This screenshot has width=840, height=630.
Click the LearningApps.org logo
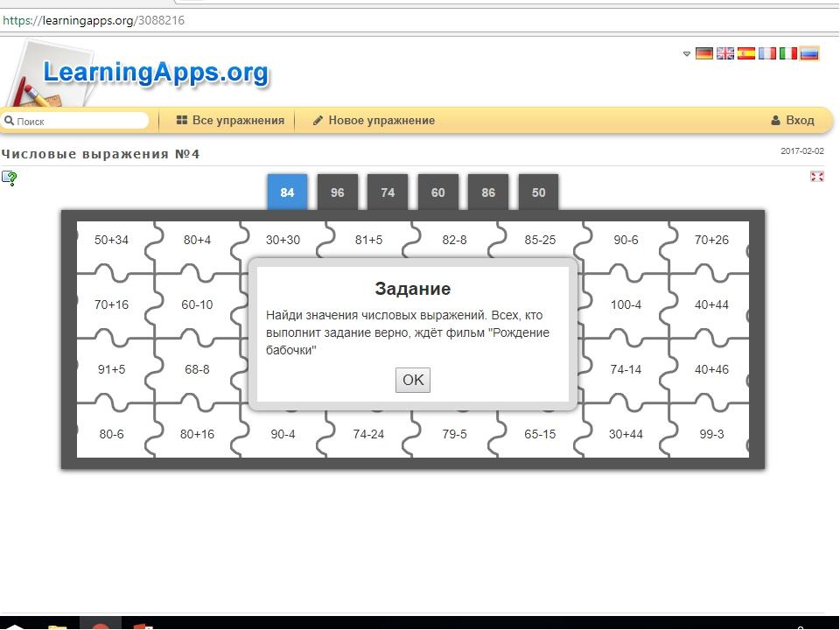156,73
